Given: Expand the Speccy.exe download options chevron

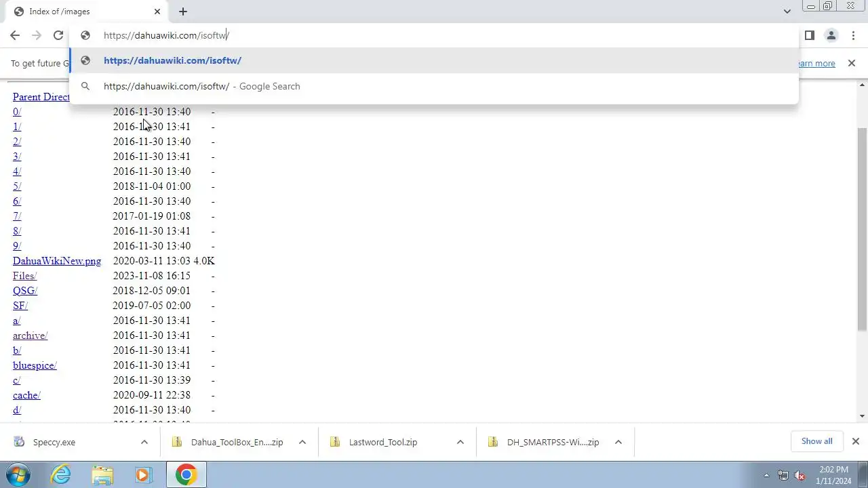Looking at the screenshot, I should 144,442.
